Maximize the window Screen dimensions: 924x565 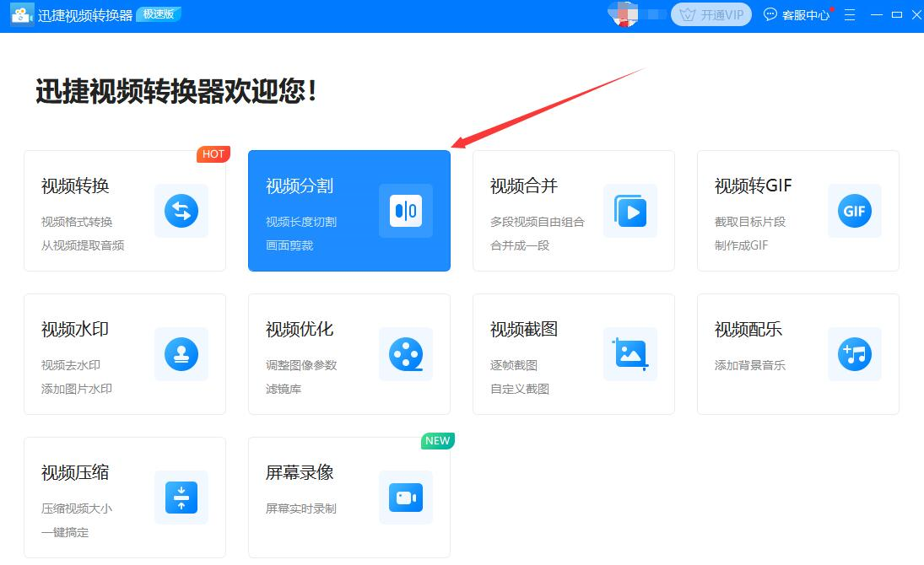click(x=897, y=14)
